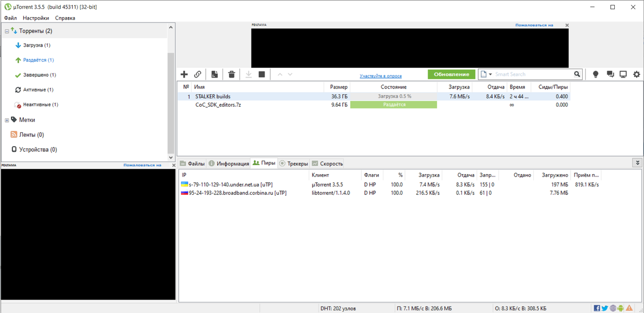
Task: Click Пожаловаться на link above top ad
Action: (x=534, y=25)
